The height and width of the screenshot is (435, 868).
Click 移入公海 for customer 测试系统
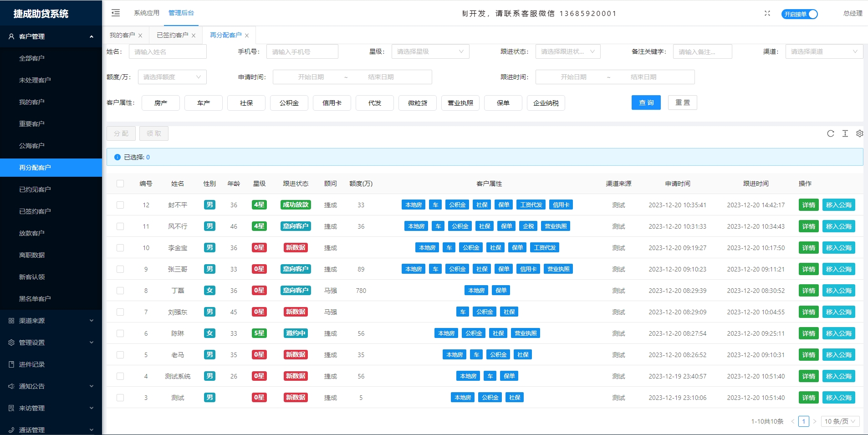[839, 376]
